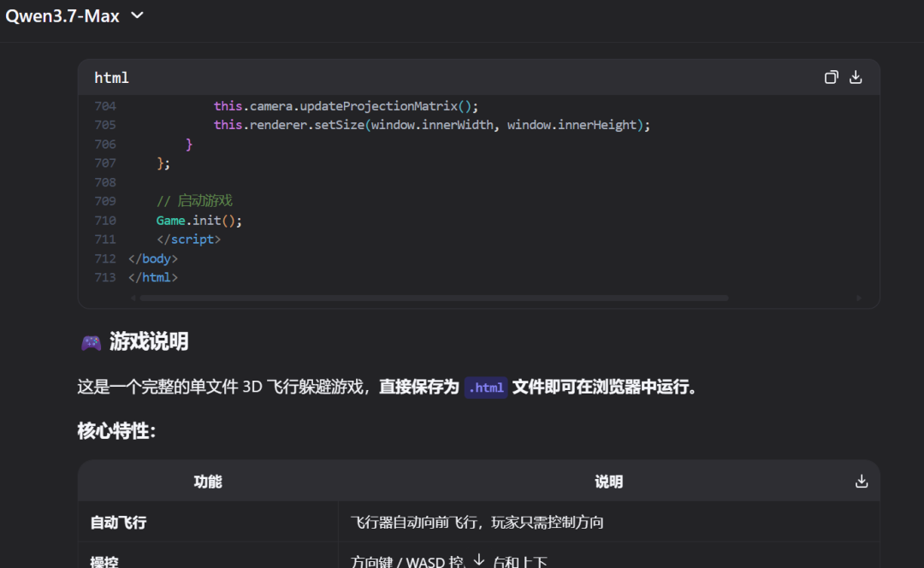
Task: Click the code scrollbar left arrow
Action: tap(133, 299)
